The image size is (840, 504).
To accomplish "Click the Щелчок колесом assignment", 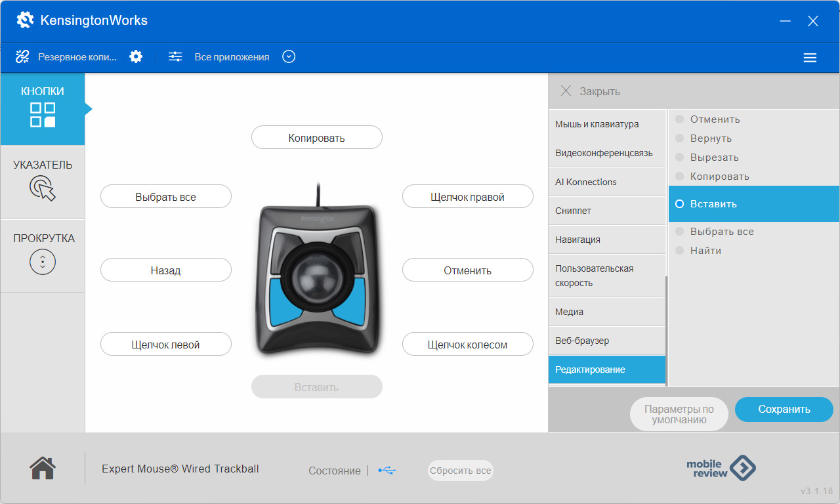I will coord(468,345).
